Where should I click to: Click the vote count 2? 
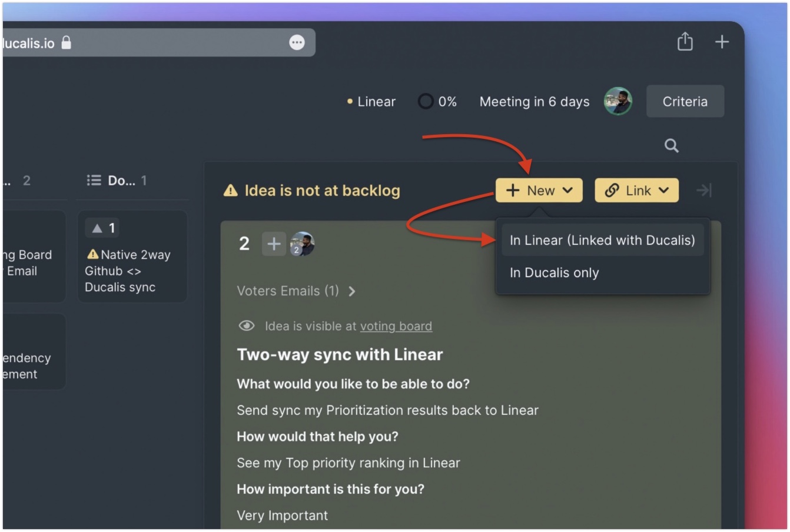(x=244, y=244)
